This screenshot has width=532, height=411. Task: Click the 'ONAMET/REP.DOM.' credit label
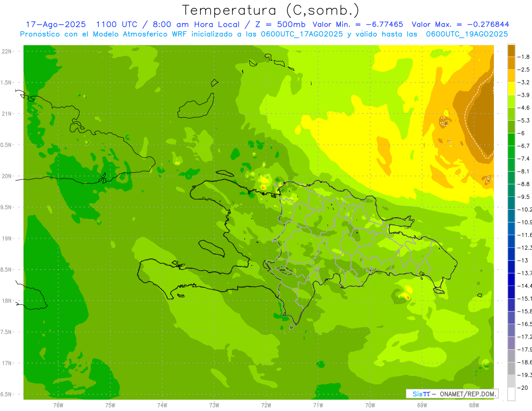coord(468,394)
